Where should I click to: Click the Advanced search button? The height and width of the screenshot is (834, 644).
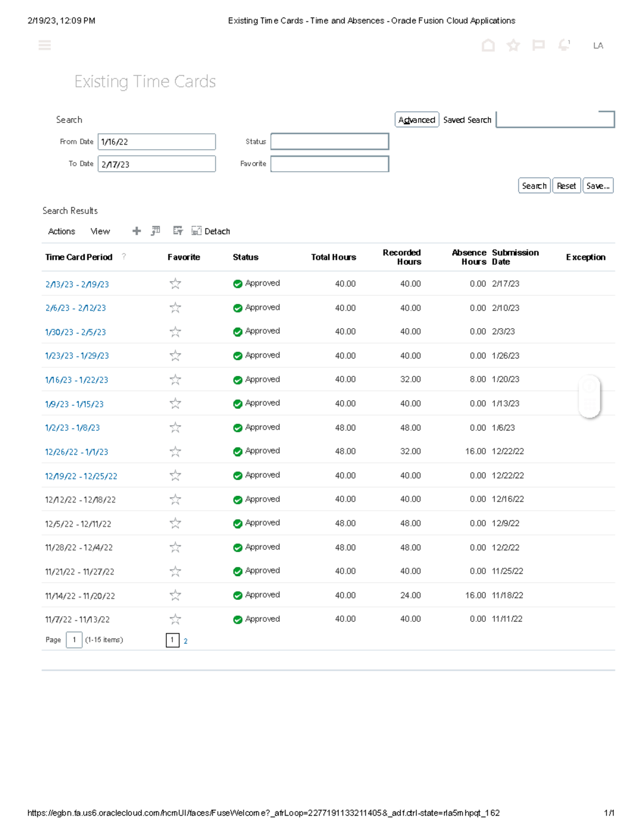(417, 119)
